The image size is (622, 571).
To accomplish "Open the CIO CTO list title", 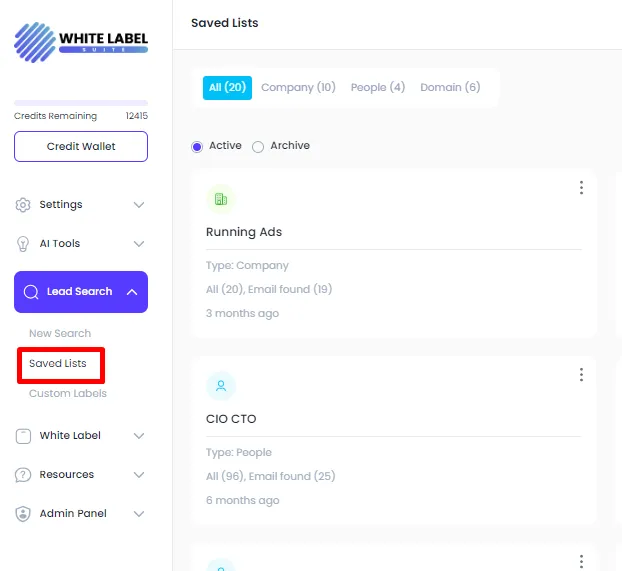I will point(231,419).
